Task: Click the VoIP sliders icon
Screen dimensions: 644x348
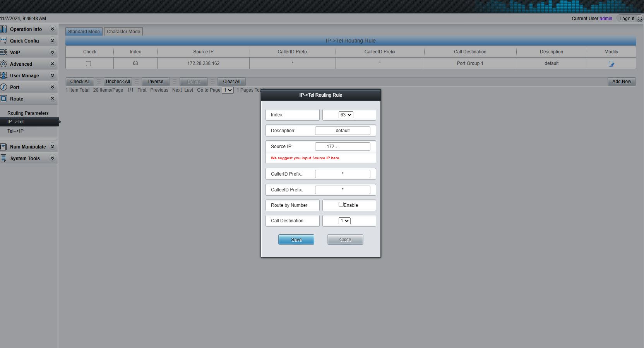Action: coord(3,52)
